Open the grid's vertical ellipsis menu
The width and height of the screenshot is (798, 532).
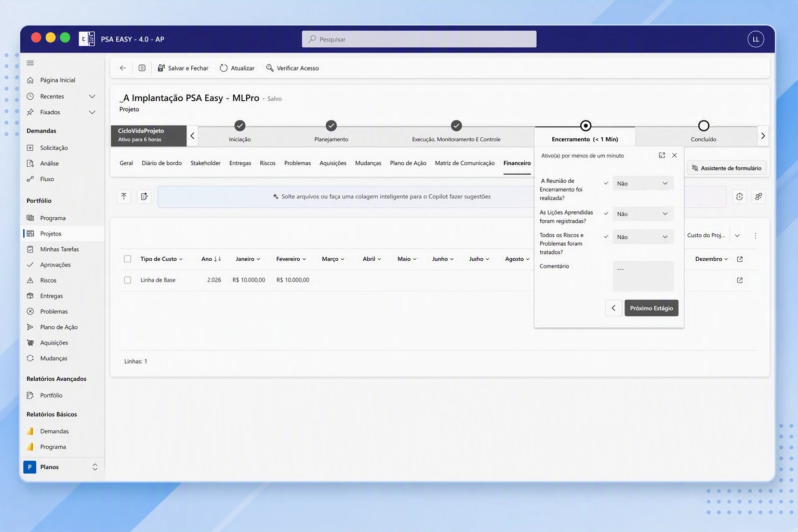[755, 235]
